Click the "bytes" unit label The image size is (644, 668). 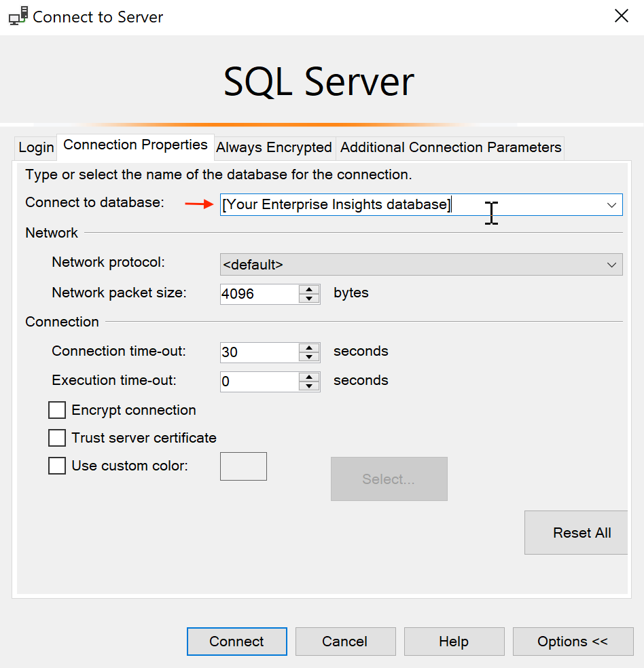pos(351,293)
